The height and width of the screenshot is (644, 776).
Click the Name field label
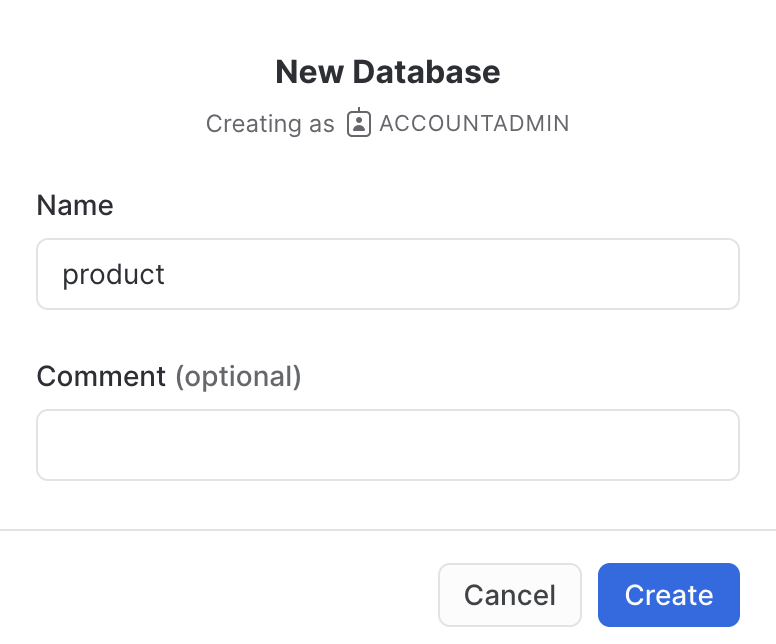click(75, 206)
